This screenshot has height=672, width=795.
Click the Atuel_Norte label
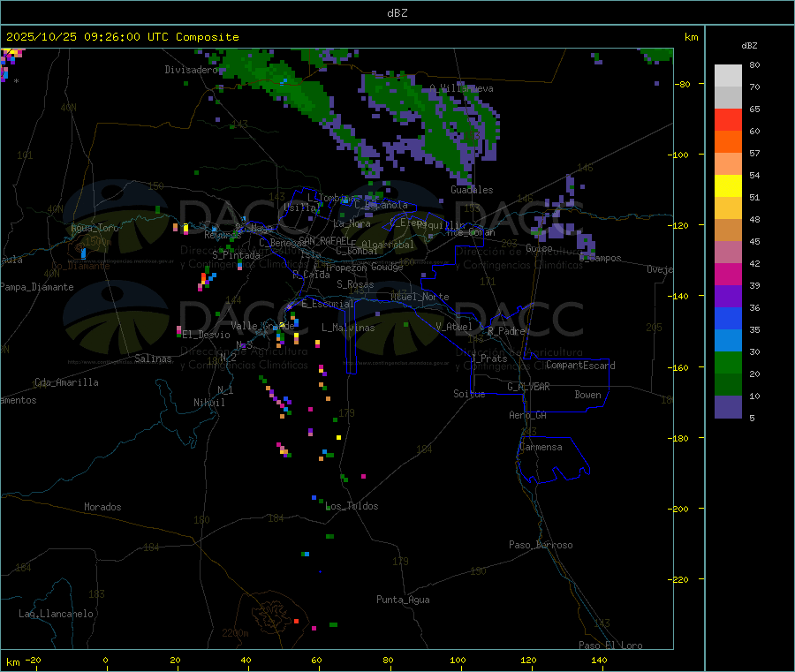tap(420, 297)
